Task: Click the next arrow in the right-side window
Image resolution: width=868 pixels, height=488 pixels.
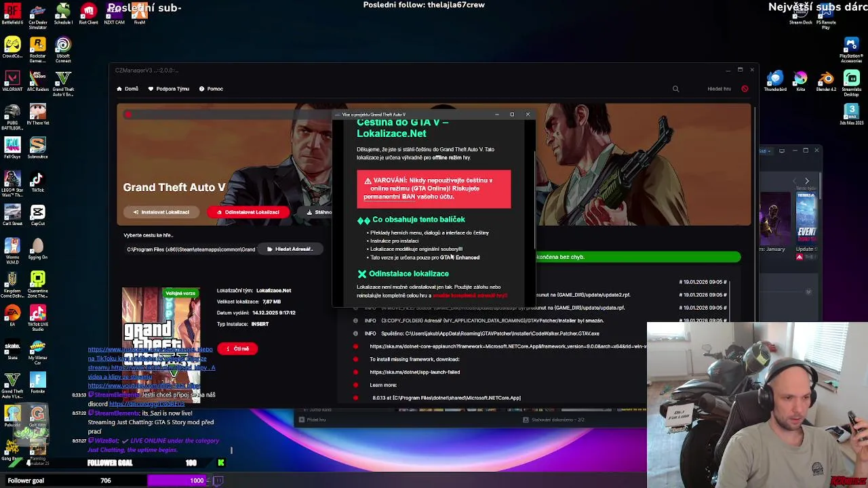Action: 806,181
